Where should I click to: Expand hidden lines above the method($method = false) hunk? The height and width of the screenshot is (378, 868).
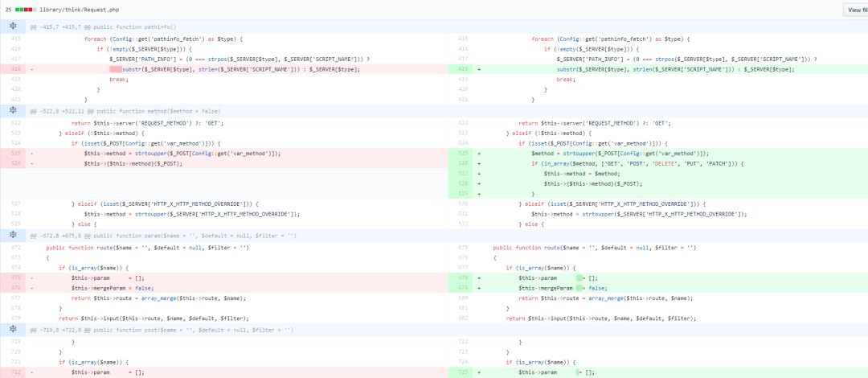pos(13,111)
